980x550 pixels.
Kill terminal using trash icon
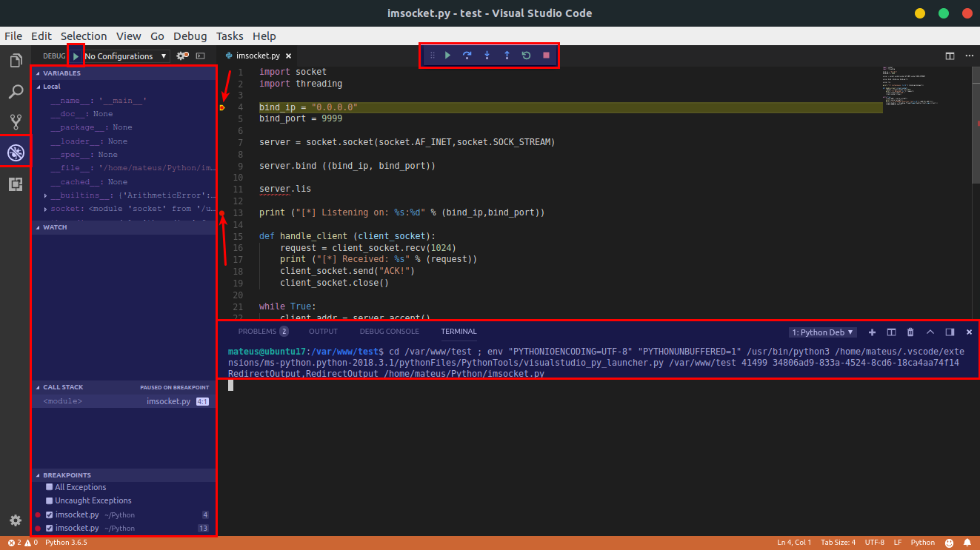(x=910, y=332)
